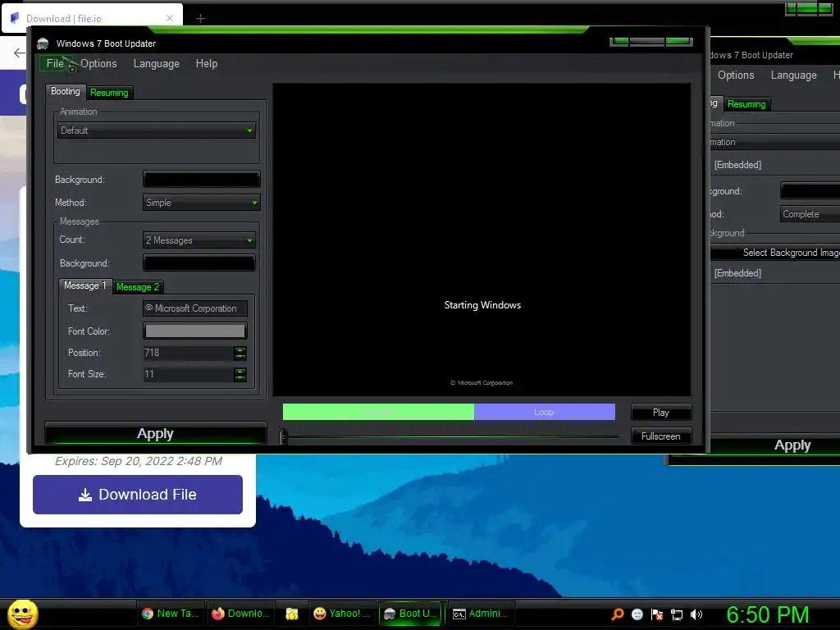
Task: Click the animation timeline slider handle
Action: [283, 436]
